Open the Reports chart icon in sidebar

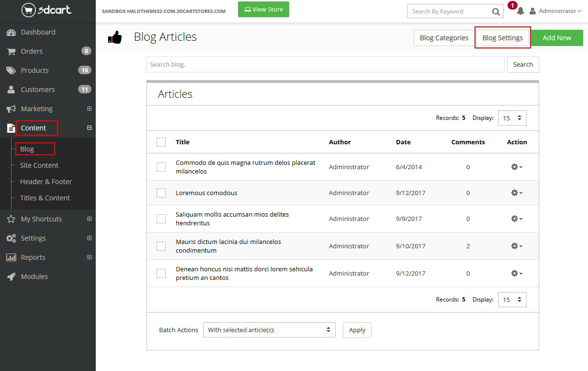point(11,257)
